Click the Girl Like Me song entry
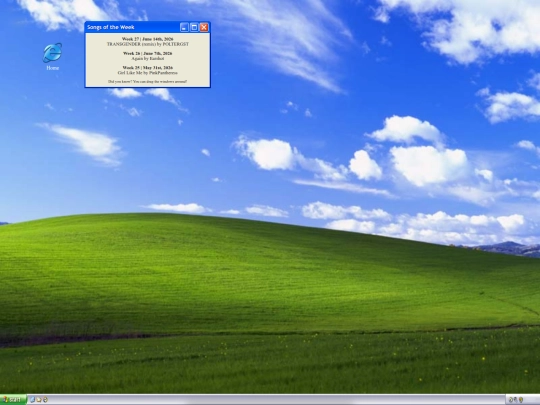 point(148,73)
